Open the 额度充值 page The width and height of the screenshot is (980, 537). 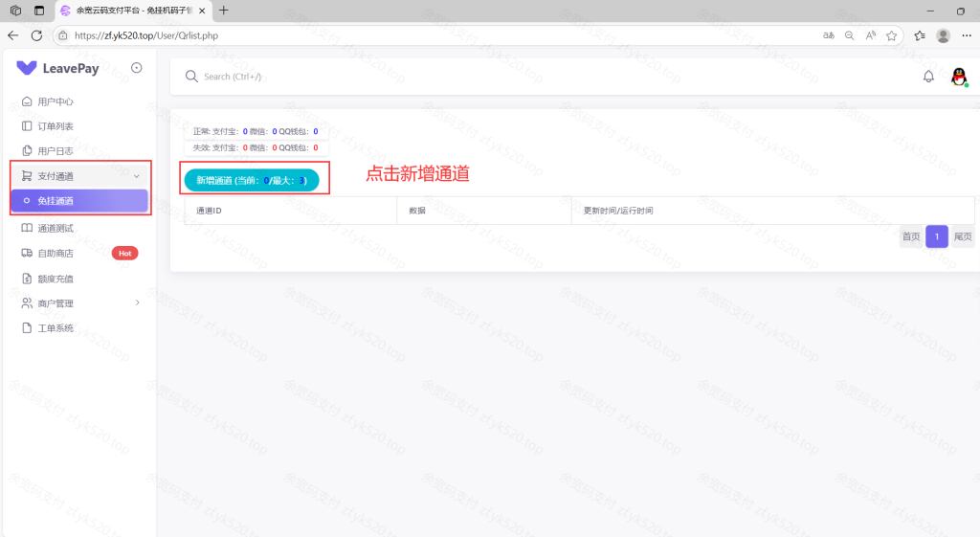coord(56,279)
